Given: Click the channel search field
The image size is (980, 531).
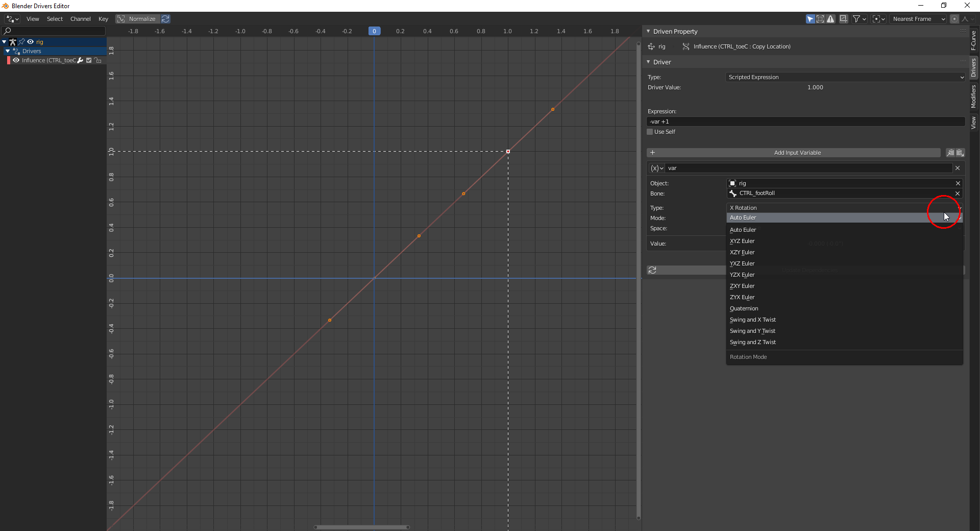Looking at the screenshot, I should [54, 31].
